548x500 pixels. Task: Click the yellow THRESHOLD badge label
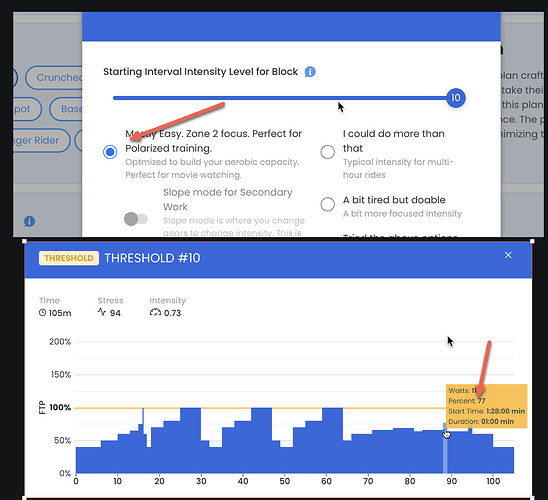pyautogui.click(x=69, y=258)
